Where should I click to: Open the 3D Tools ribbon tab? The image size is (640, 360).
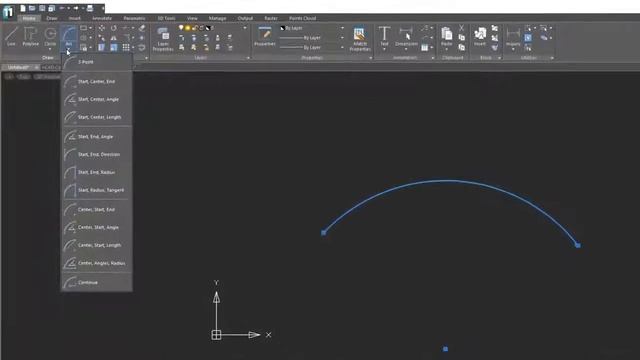tap(167, 18)
